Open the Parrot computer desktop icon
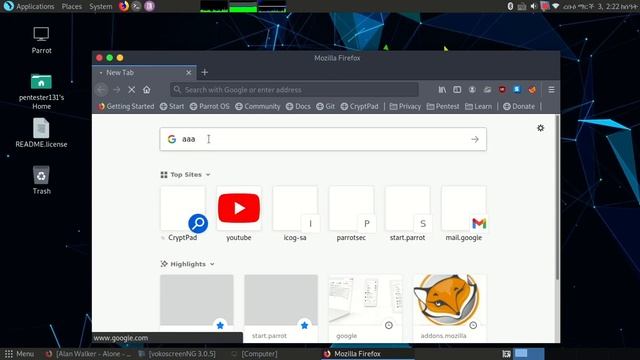Screen dimensions: 640x360 pos(41,40)
